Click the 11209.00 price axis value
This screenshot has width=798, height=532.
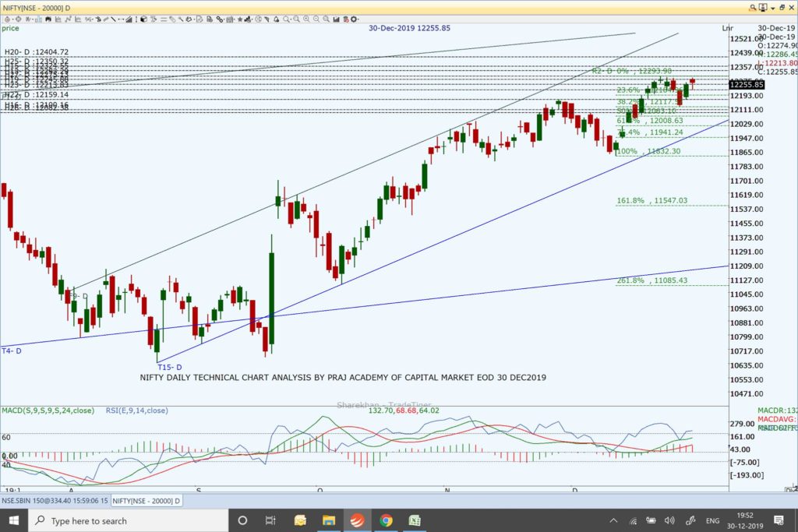(x=747, y=266)
